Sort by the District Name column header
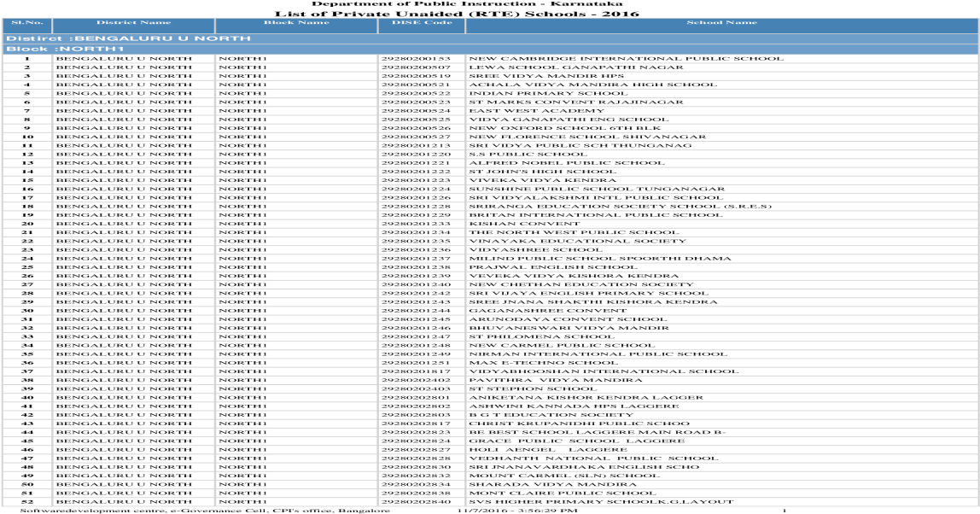The height and width of the screenshot is (514, 980). [x=134, y=23]
